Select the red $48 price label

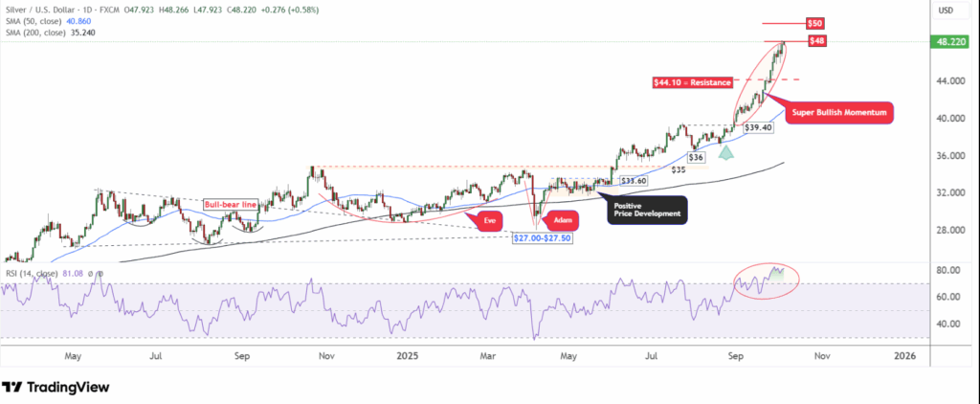pyautogui.click(x=816, y=40)
